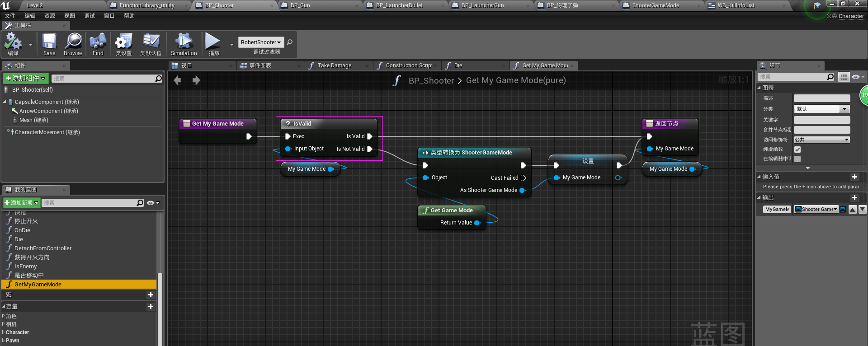Expand the 角色 variable category
This screenshot has height=346, width=868.
pos(4,316)
